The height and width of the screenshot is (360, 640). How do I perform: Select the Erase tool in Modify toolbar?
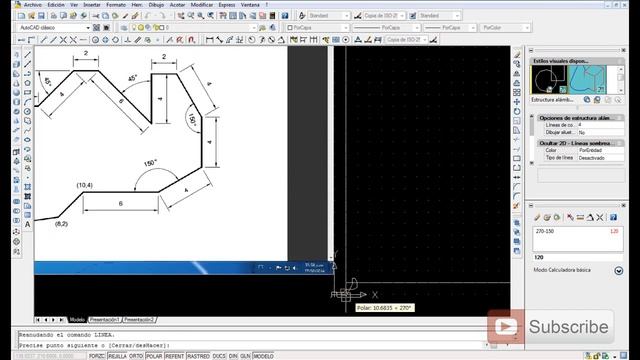[x=517, y=55]
